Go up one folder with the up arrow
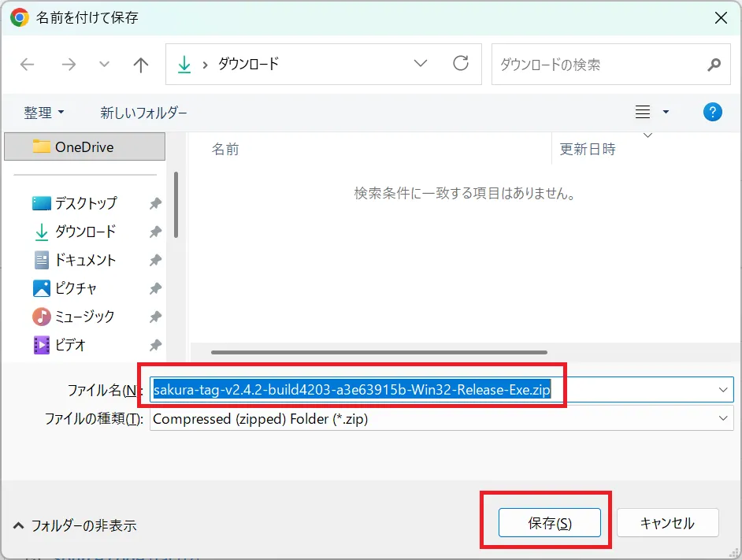 pos(140,65)
